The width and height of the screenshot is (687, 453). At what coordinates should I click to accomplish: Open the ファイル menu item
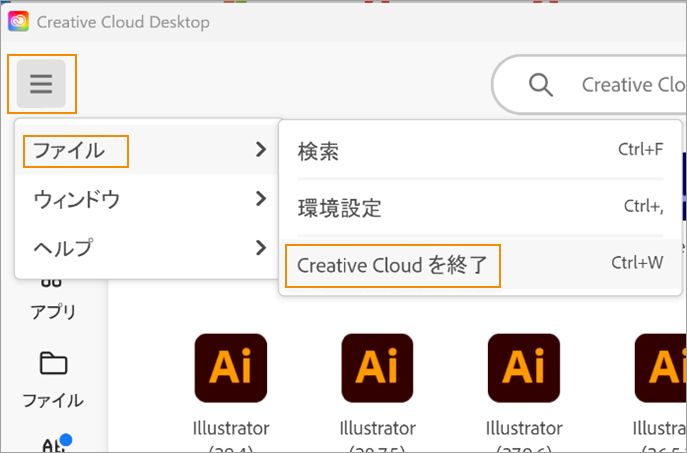tap(147, 150)
